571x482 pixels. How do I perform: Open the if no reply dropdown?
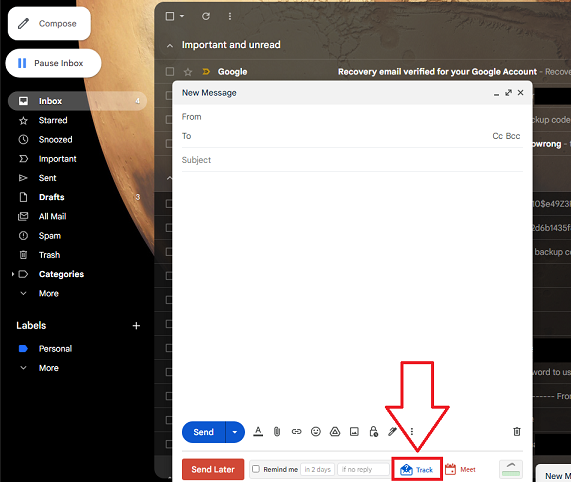pos(363,470)
